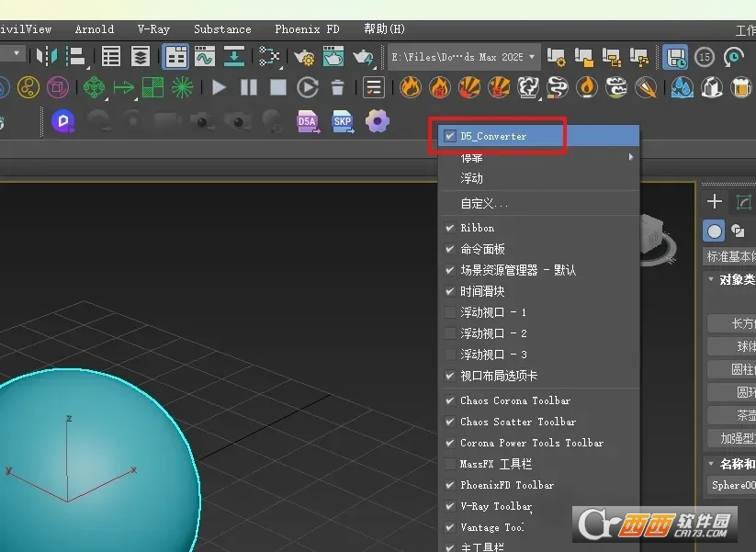Open the V-Ray menu
The image size is (756, 552).
click(153, 28)
